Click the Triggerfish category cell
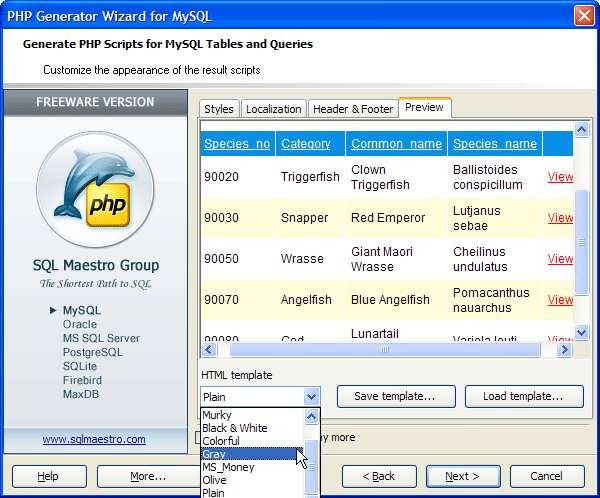The image size is (600, 498). [x=310, y=177]
